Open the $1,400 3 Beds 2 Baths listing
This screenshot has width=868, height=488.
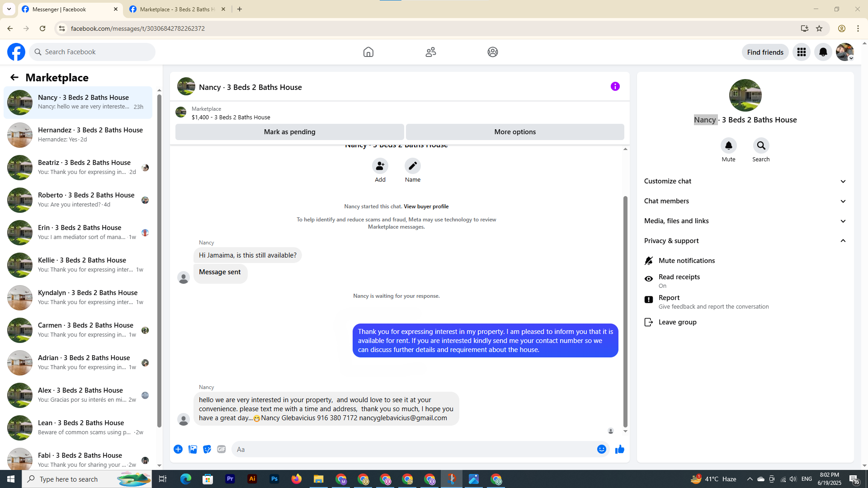(x=231, y=117)
